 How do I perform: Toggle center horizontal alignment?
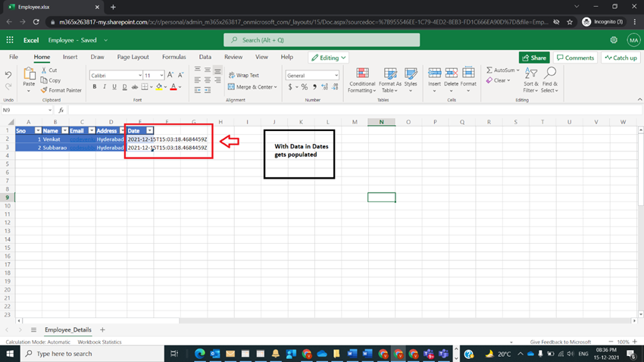click(208, 80)
